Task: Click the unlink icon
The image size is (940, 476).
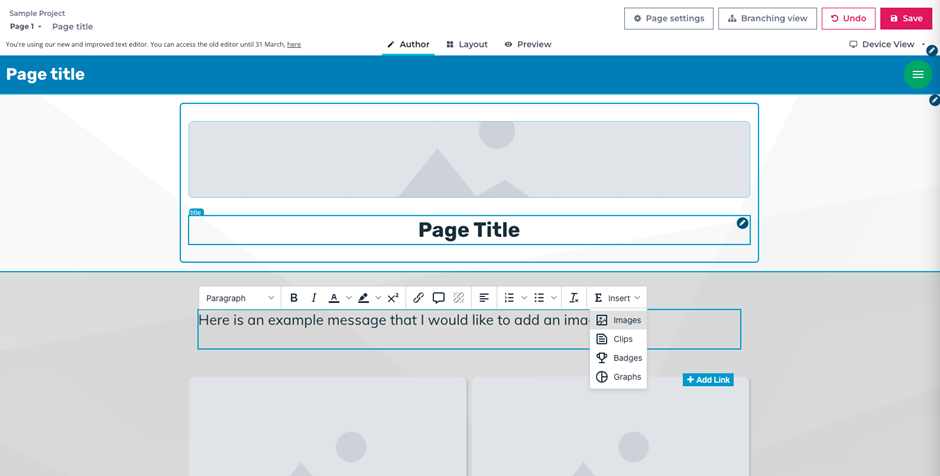Action: point(459,298)
